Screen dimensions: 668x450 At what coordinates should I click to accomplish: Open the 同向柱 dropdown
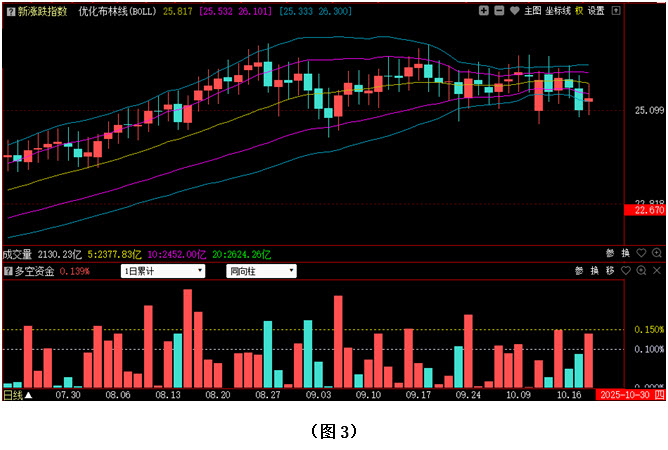(262, 271)
